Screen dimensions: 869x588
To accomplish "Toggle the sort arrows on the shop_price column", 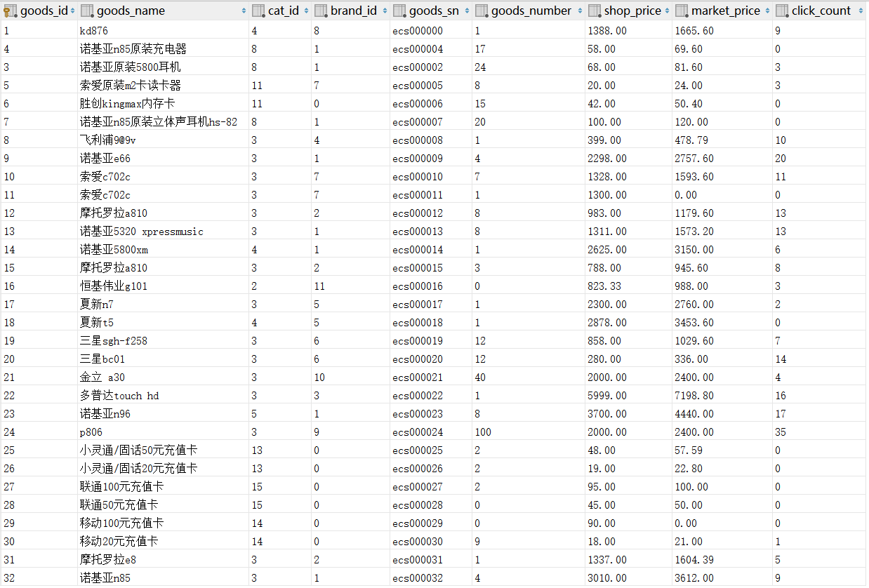I will [x=667, y=11].
